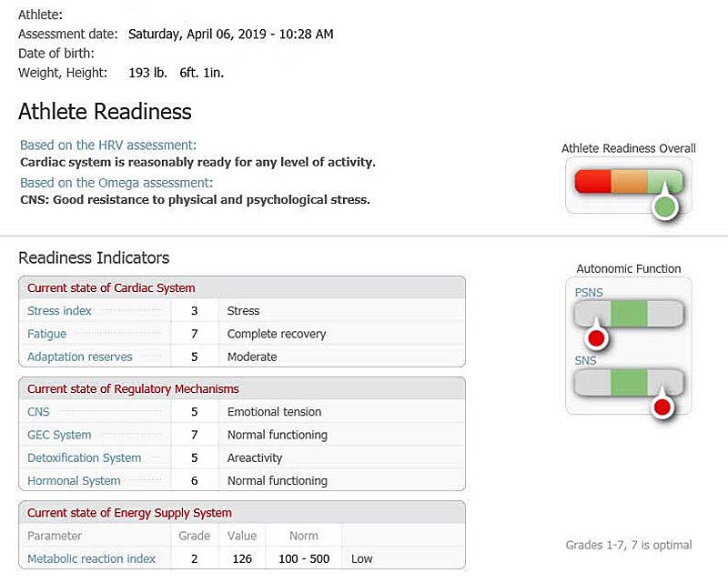
Task: Click the Metabolic value '126' cell
Action: pos(242,558)
